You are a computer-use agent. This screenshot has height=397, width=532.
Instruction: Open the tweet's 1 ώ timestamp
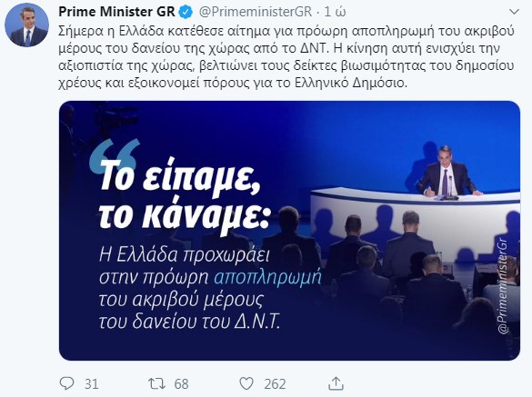[335, 12]
